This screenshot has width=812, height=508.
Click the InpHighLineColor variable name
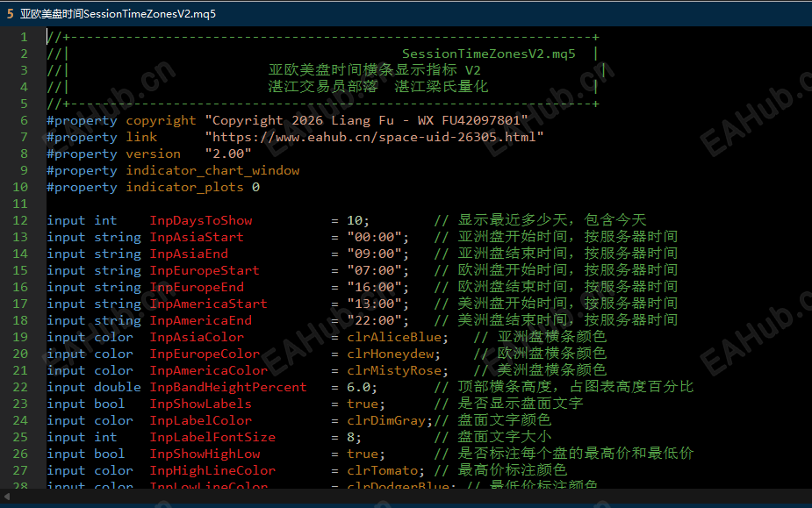point(212,471)
